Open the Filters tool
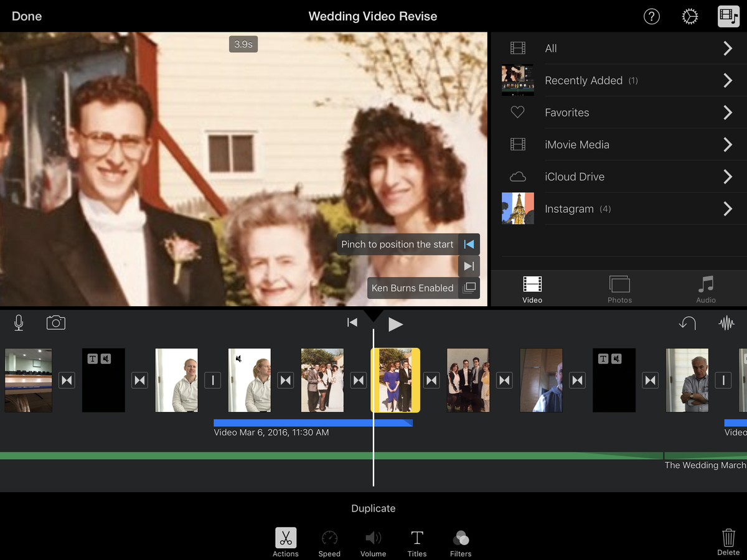Image resolution: width=747 pixels, height=560 pixels. tap(461, 543)
